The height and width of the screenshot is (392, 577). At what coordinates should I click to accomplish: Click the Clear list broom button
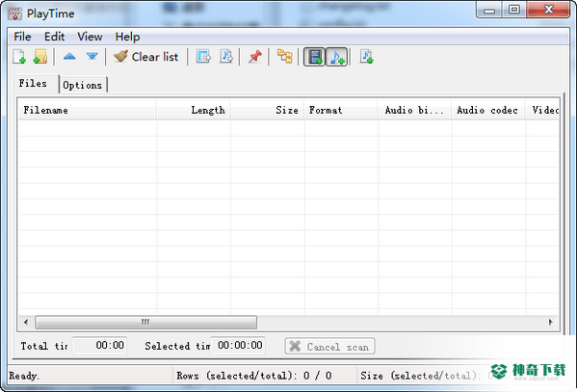146,57
